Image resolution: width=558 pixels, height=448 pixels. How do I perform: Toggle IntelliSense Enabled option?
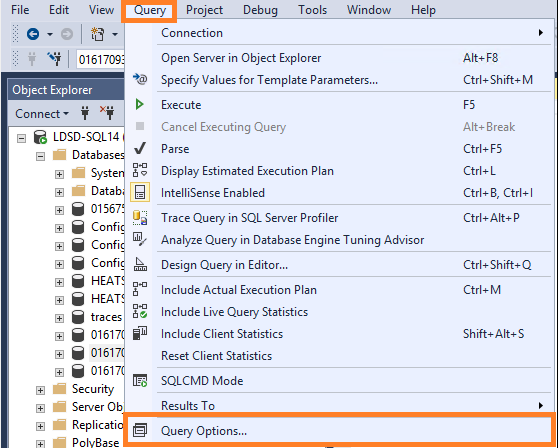tap(339, 193)
